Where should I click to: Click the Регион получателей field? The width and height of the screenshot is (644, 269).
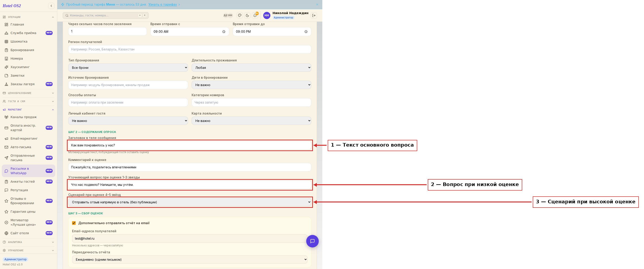tap(190, 49)
